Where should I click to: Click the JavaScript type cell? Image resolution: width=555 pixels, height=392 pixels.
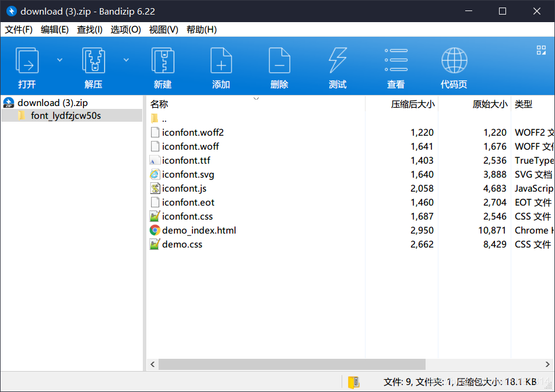click(534, 189)
